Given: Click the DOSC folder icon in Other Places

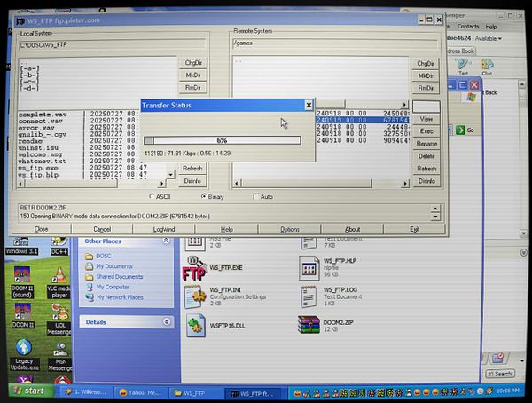Looking at the screenshot, I should point(90,256).
